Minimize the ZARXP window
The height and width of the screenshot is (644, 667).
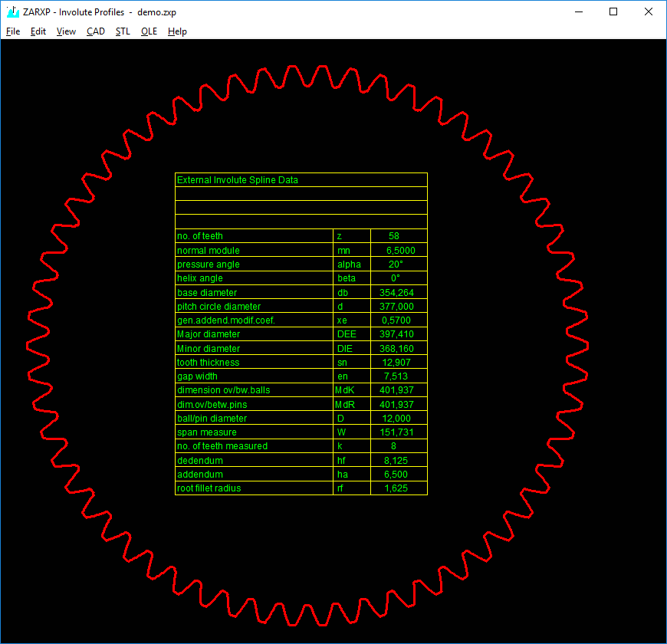[577, 11]
